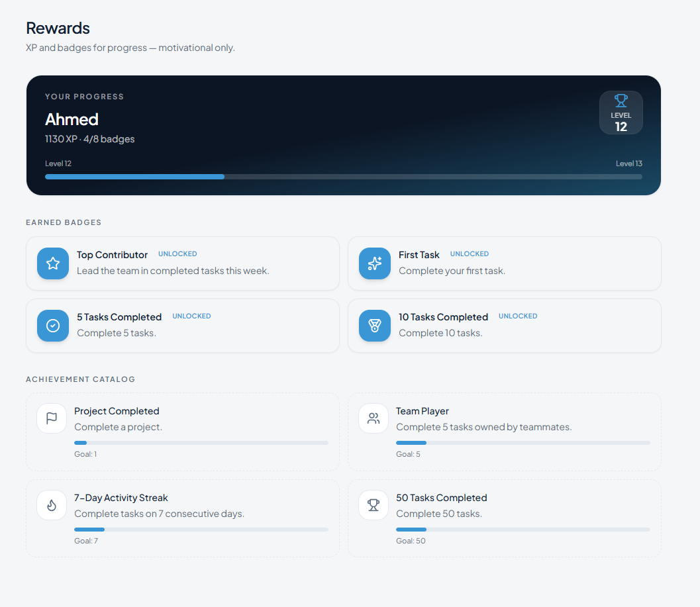Click the 'Goal: 5' label
The height and width of the screenshot is (607, 700).
pyautogui.click(x=408, y=454)
